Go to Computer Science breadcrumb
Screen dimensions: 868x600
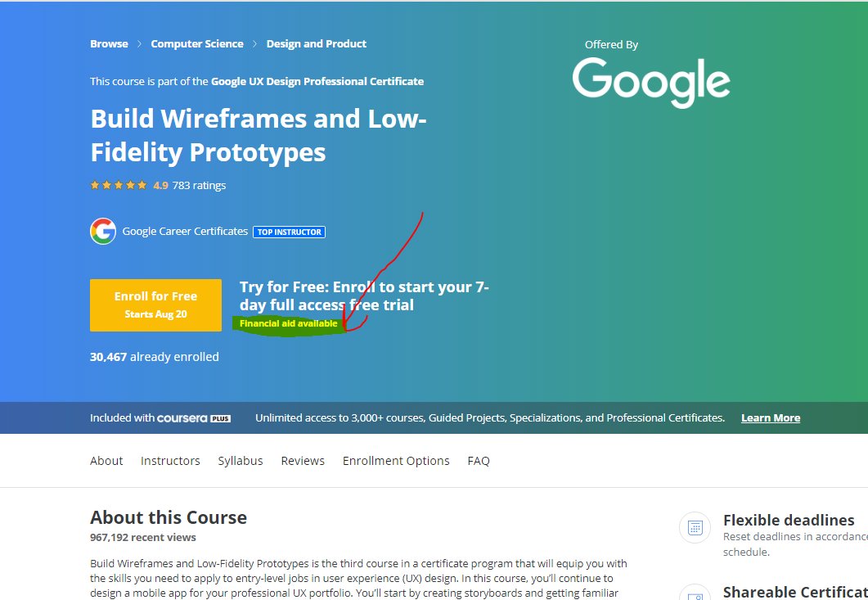point(197,43)
